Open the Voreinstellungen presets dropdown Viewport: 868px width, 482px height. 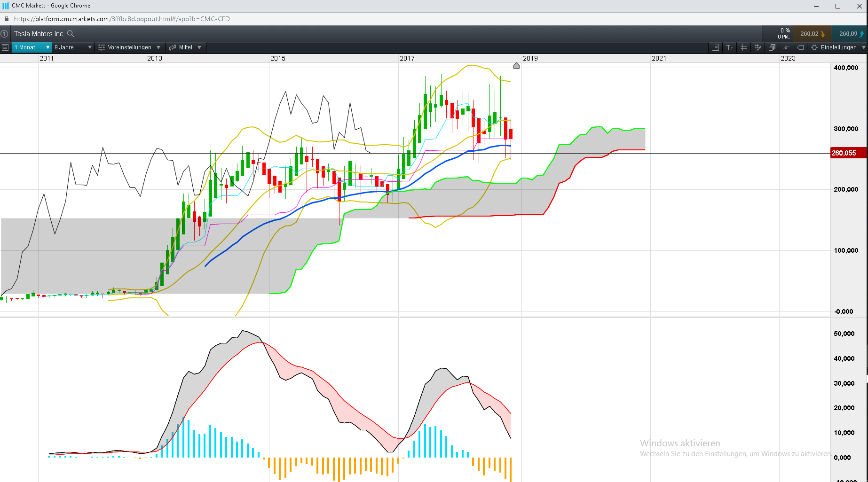(129, 47)
